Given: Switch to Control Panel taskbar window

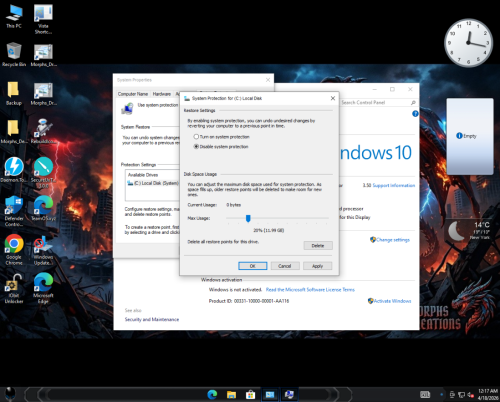Looking at the screenshot, I should coord(270,395).
